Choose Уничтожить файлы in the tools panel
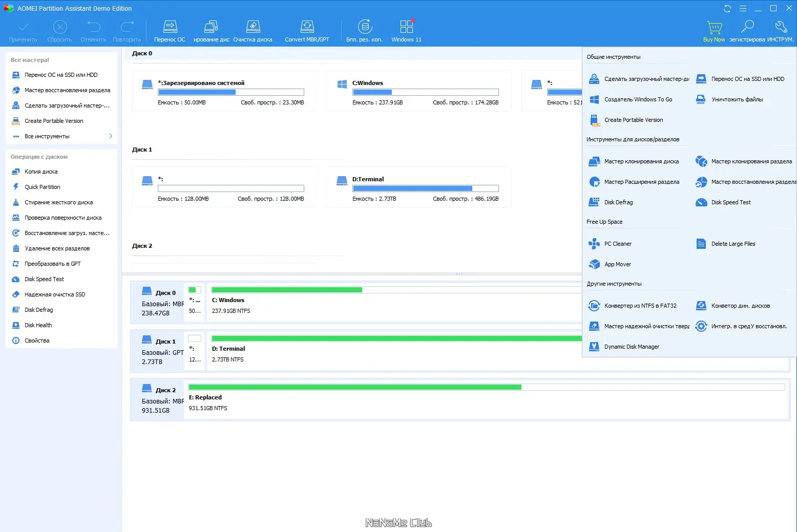This screenshot has width=797, height=532. pyautogui.click(x=729, y=99)
